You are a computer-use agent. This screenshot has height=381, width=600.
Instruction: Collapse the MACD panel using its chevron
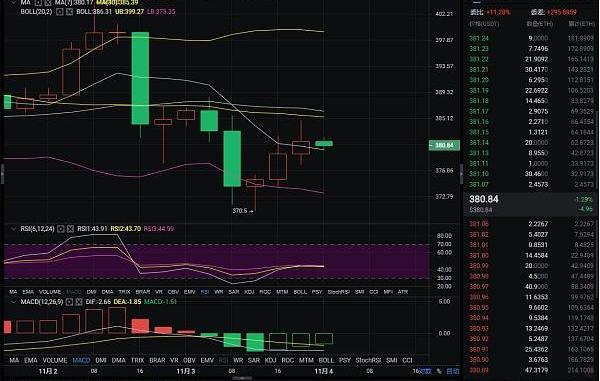14,302
